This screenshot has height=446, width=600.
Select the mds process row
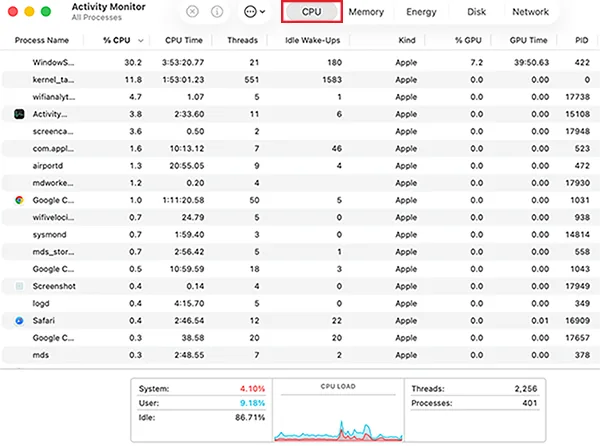point(300,355)
